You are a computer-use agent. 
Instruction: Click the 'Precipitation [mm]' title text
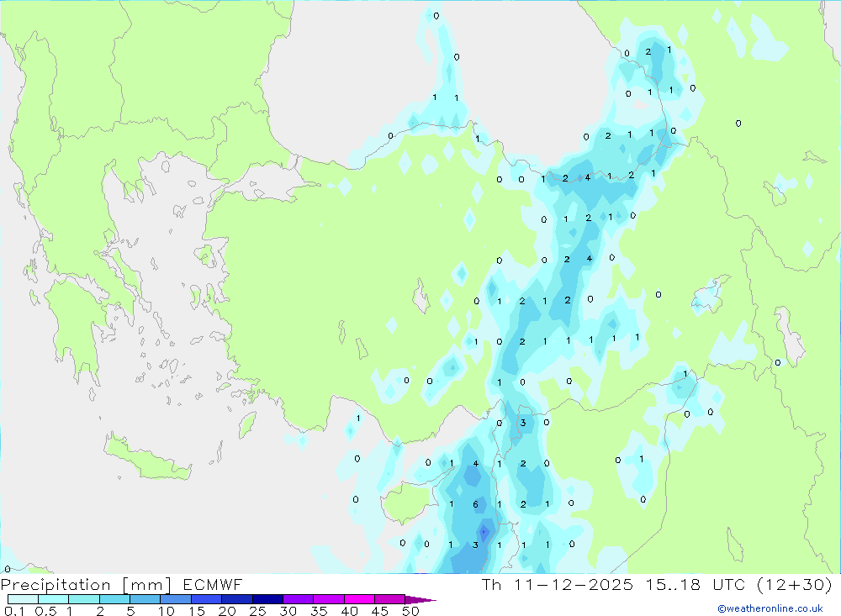click(x=86, y=585)
